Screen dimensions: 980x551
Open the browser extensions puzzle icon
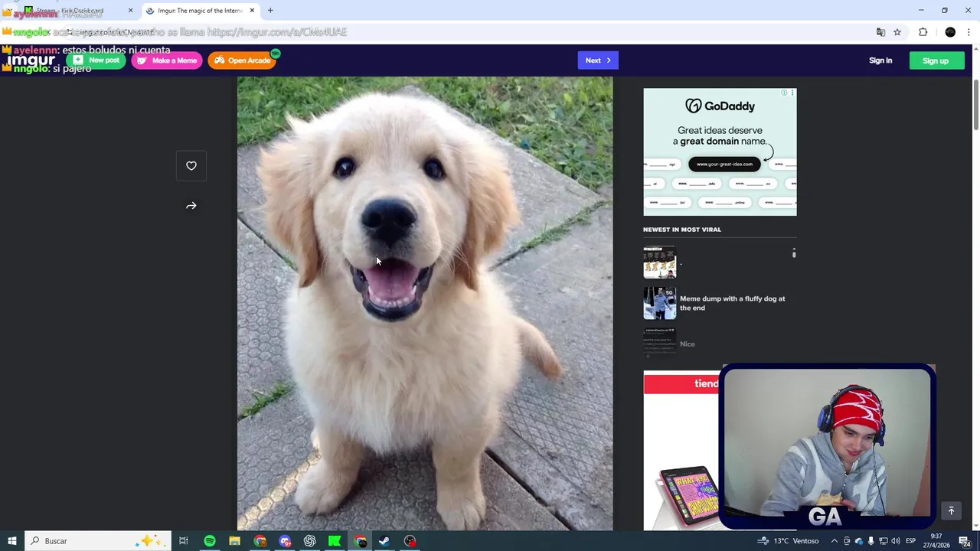[923, 32]
